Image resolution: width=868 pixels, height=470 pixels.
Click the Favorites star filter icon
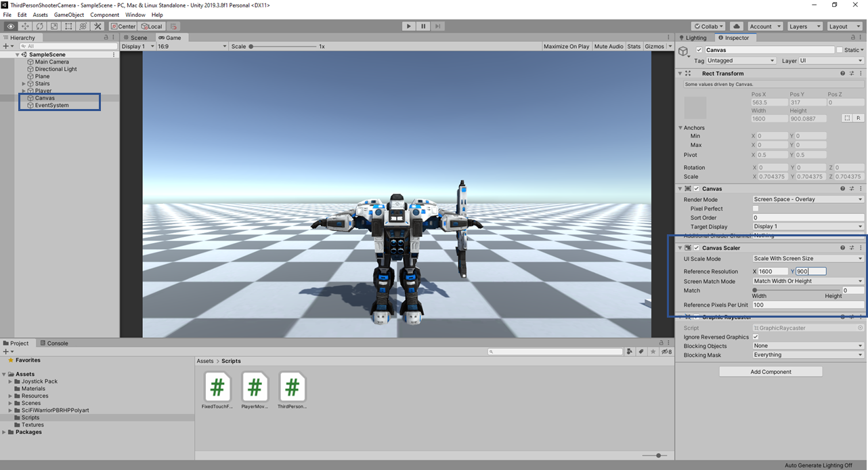coord(654,351)
